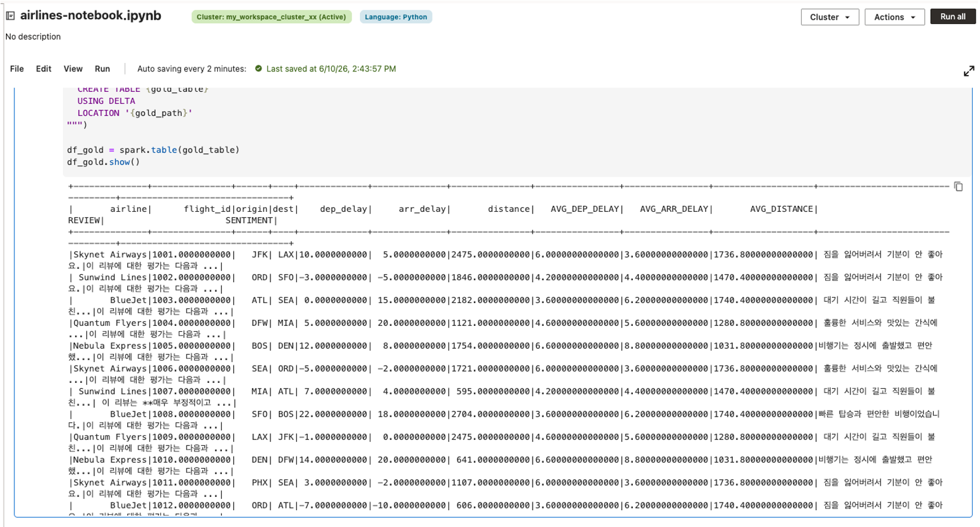Open the Run menu
This screenshot has height=527, width=980.
tap(103, 68)
